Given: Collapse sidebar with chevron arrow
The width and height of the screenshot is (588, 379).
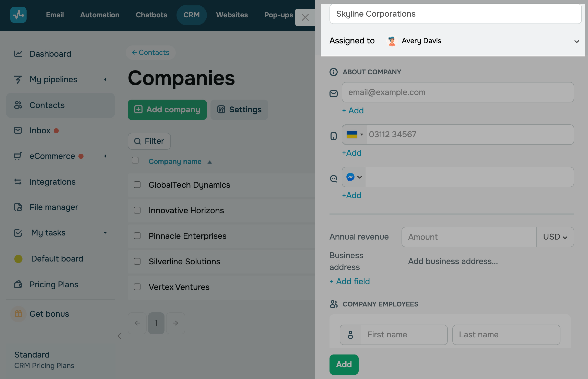Looking at the screenshot, I should click(x=119, y=336).
